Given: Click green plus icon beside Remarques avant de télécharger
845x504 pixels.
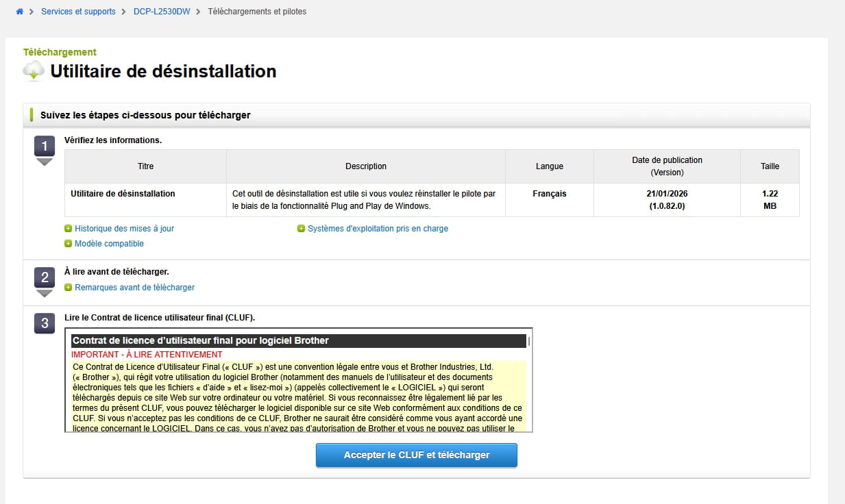Looking at the screenshot, I should (68, 288).
